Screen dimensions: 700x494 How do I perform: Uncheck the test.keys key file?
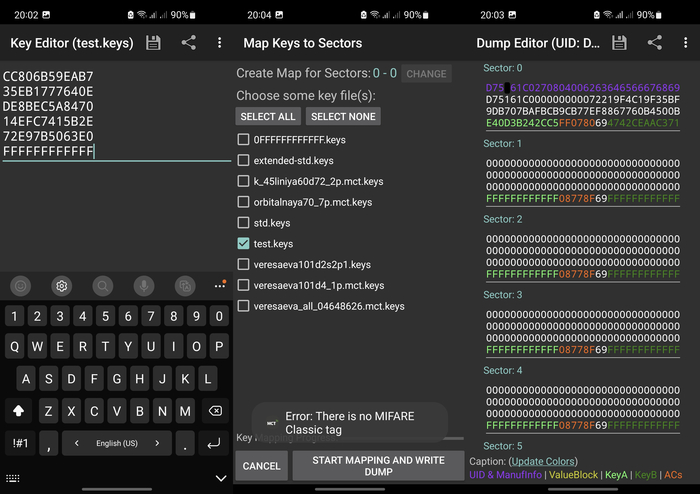pos(244,244)
